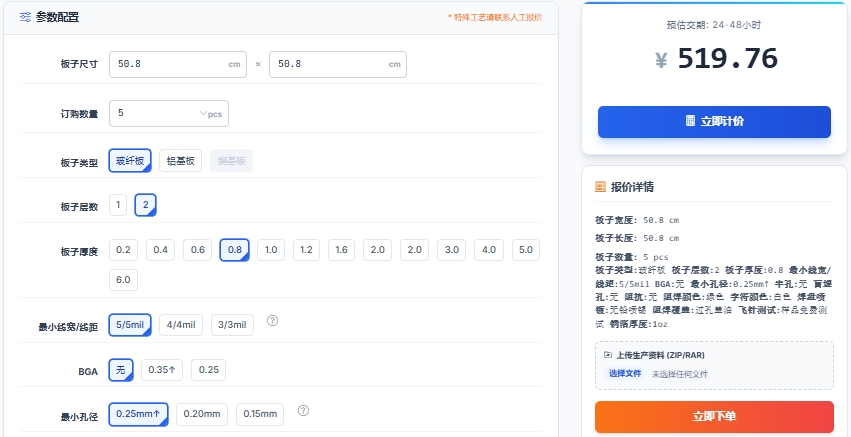Screen dimensions: 851x437
Task: Pick 3/3mil minimum trace width
Action: click(232, 324)
